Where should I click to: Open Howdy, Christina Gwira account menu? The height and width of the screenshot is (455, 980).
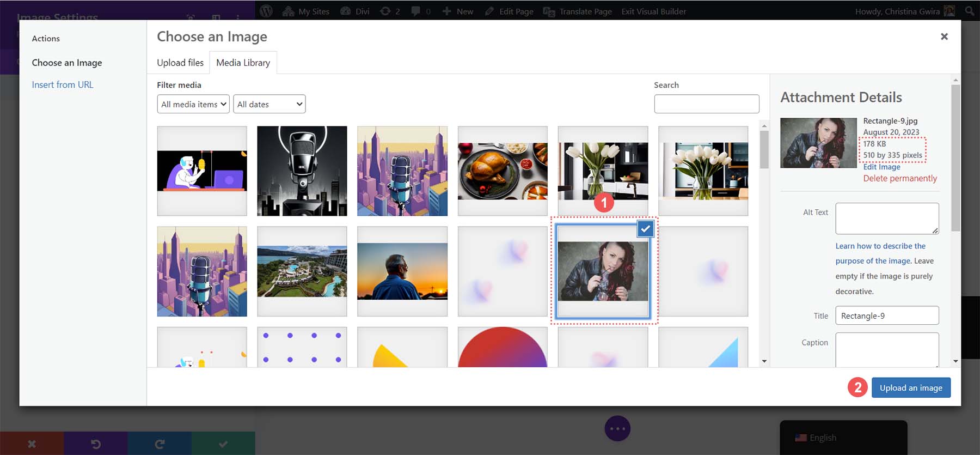905,11
